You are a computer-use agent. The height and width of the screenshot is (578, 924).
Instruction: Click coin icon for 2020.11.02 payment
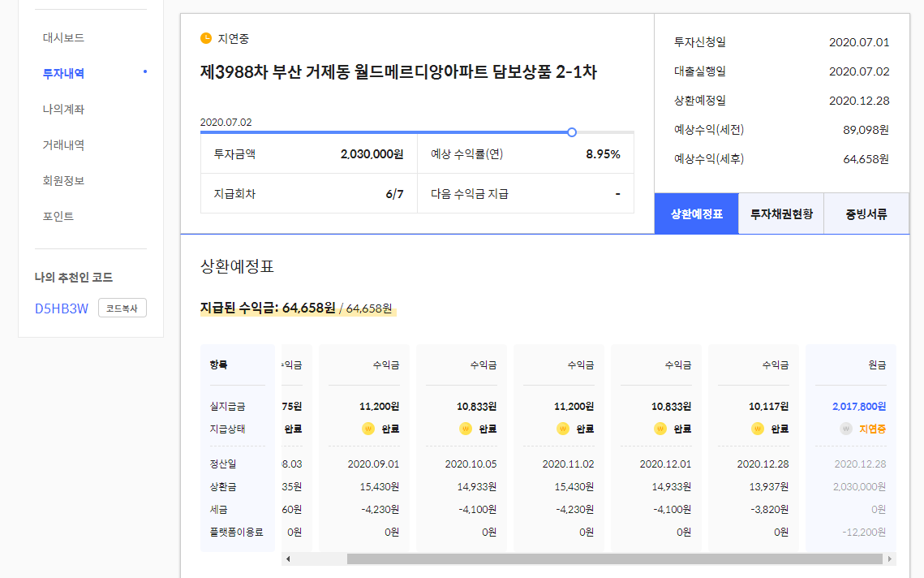563,429
